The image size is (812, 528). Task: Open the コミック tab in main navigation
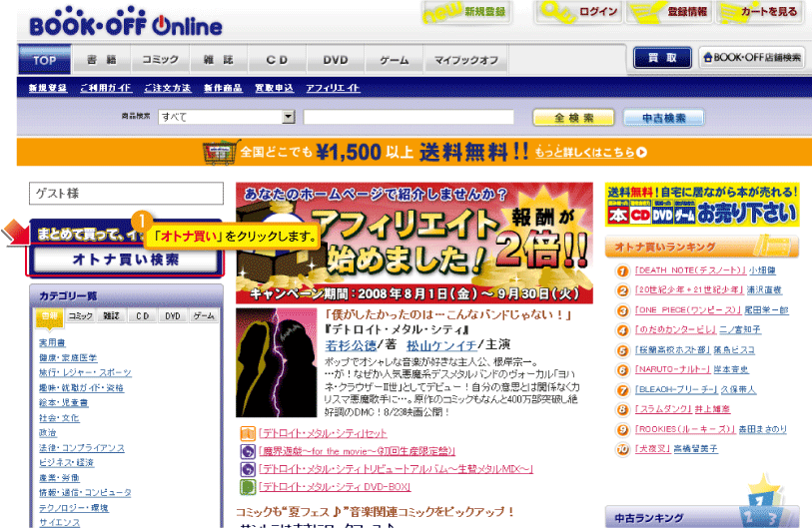[x=160, y=60]
